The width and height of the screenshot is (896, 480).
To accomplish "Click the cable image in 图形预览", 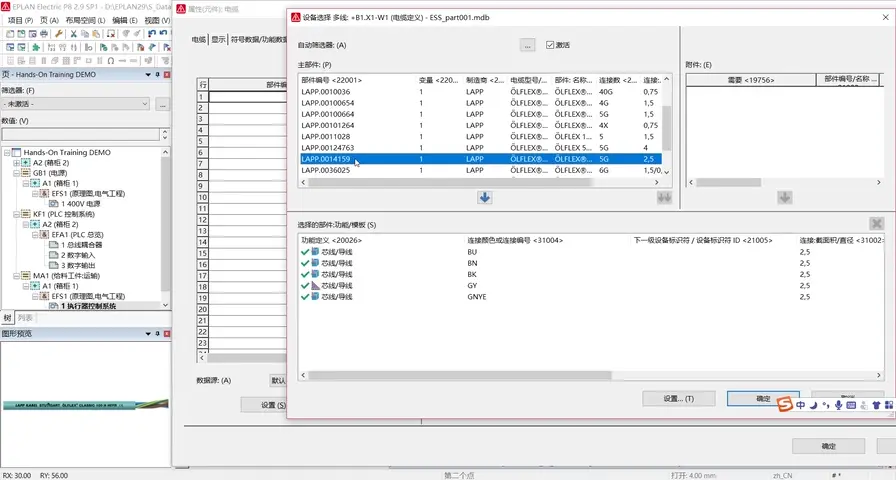I will [x=86, y=405].
